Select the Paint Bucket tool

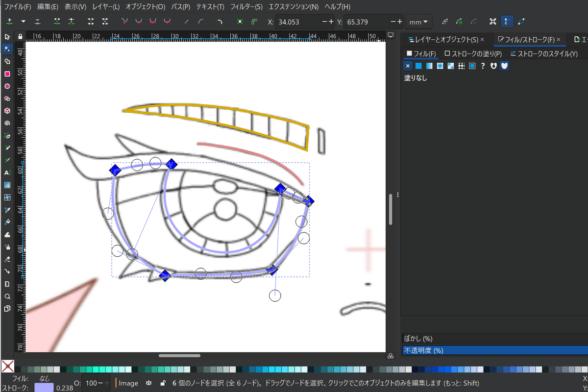pos(7,222)
